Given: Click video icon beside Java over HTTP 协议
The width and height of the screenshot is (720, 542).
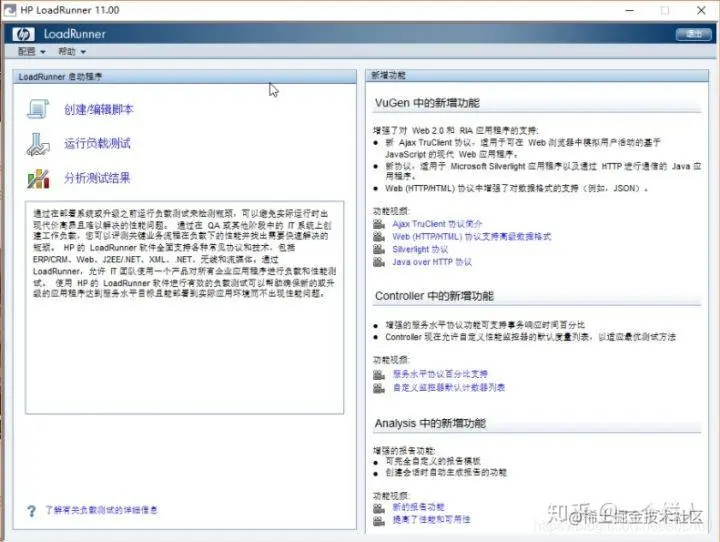Looking at the screenshot, I should coord(379,262).
